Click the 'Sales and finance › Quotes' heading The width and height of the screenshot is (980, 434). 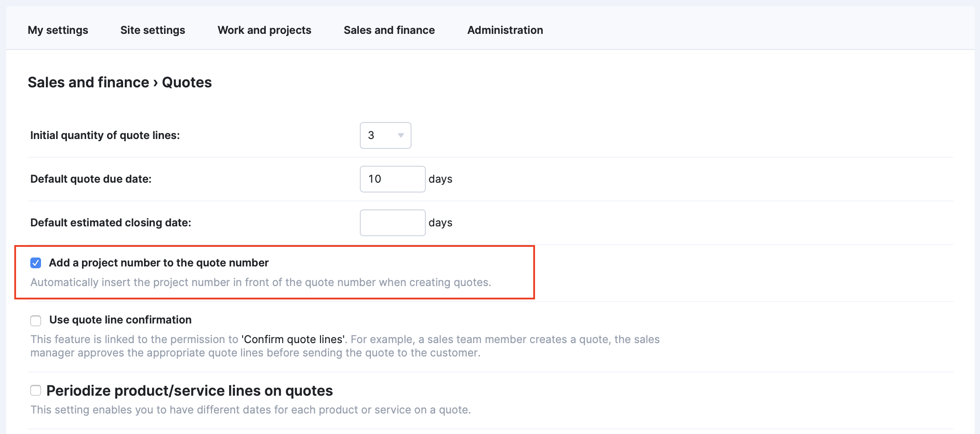pyautogui.click(x=119, y=82)
